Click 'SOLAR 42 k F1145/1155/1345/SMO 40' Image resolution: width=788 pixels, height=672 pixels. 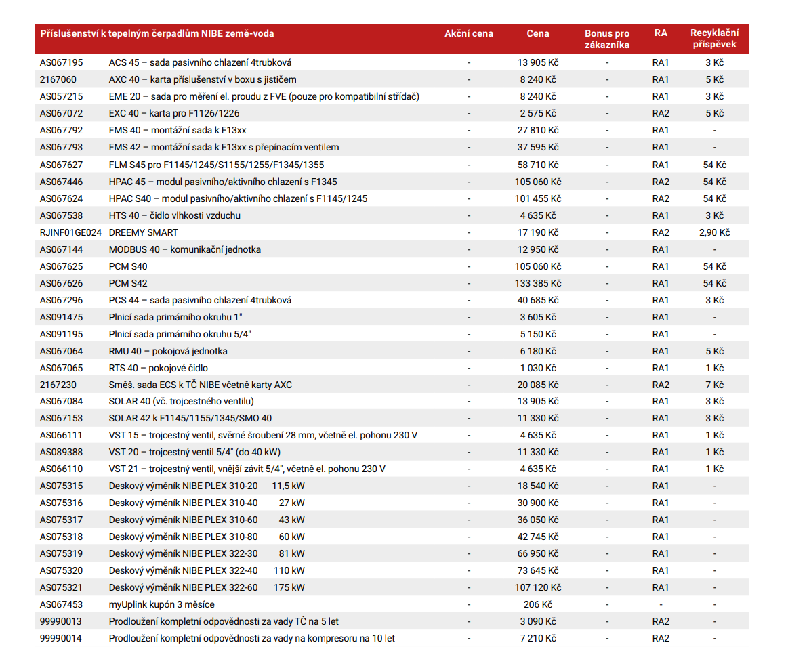(190, 418)
